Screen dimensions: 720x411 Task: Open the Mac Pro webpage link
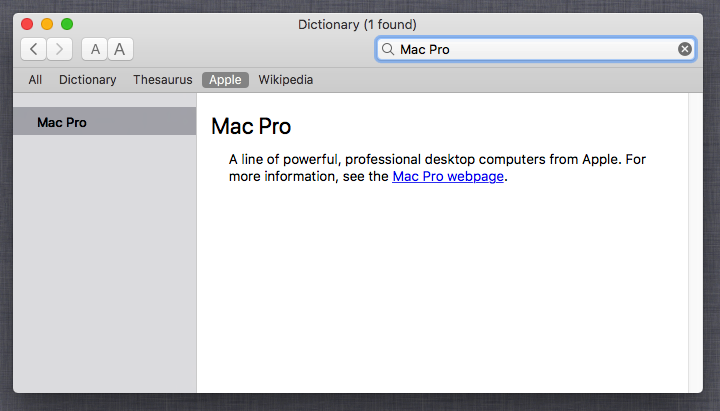pos(448,176)
